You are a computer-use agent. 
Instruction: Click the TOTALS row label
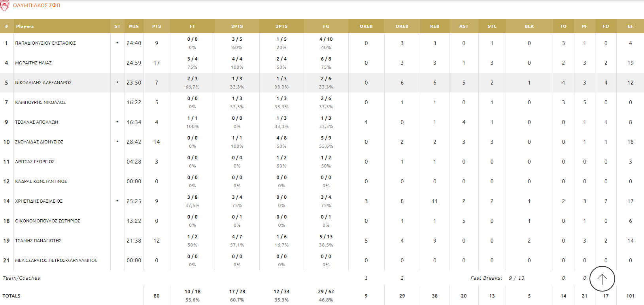[x=11, y=296]
